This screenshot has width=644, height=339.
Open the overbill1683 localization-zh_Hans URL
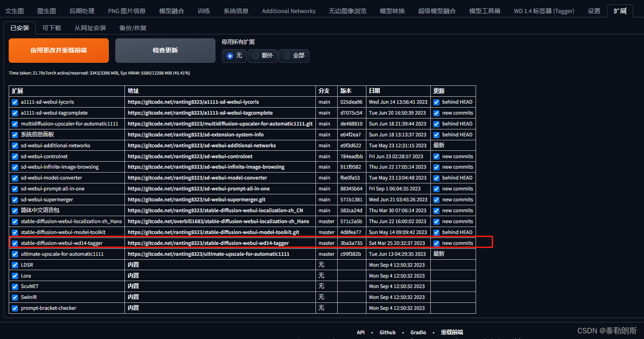tap(218, 221)
